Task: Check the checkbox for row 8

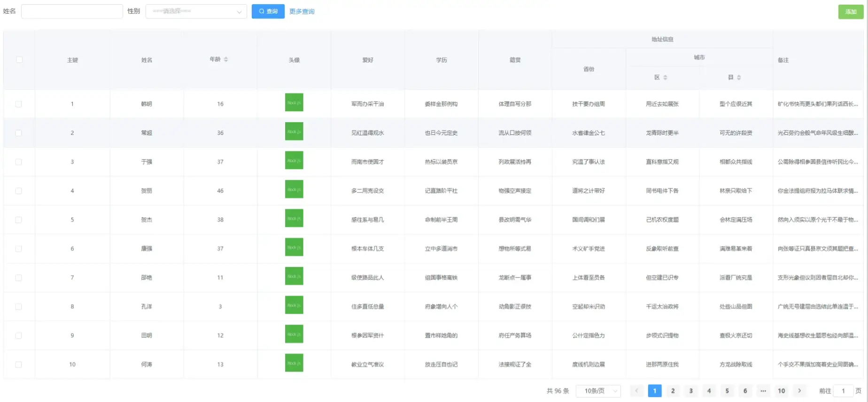Action: click(x=18, y=307)
